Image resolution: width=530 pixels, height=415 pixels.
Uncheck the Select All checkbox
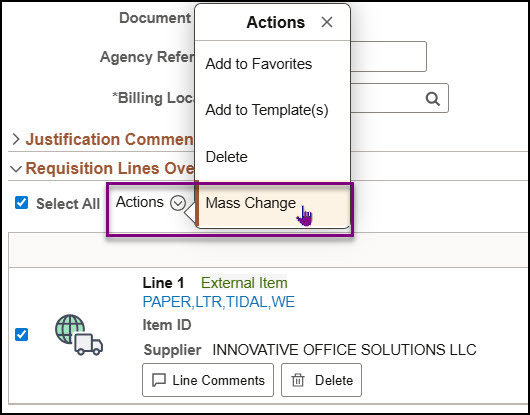pos(21,203)
